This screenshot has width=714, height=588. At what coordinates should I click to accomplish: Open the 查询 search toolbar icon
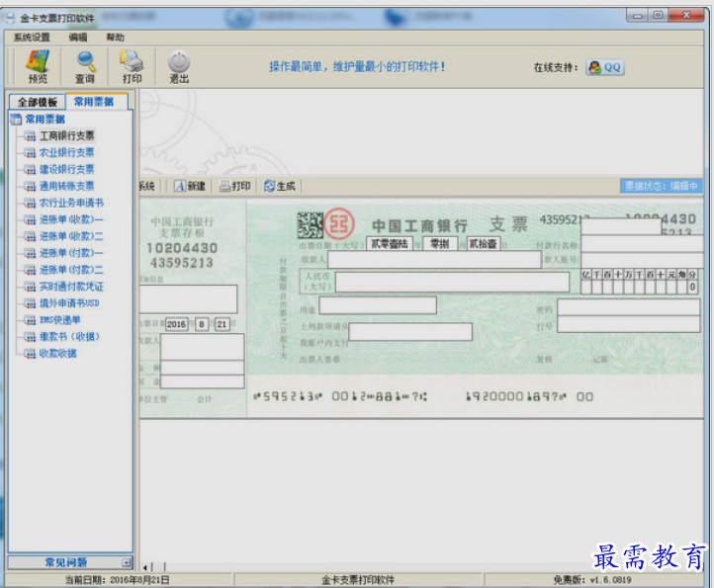point(85,67)
